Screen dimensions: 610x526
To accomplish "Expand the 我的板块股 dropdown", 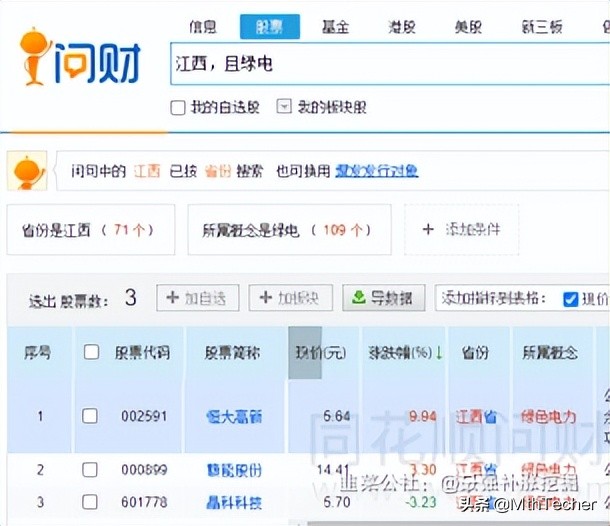I will (x=284, y=106).
